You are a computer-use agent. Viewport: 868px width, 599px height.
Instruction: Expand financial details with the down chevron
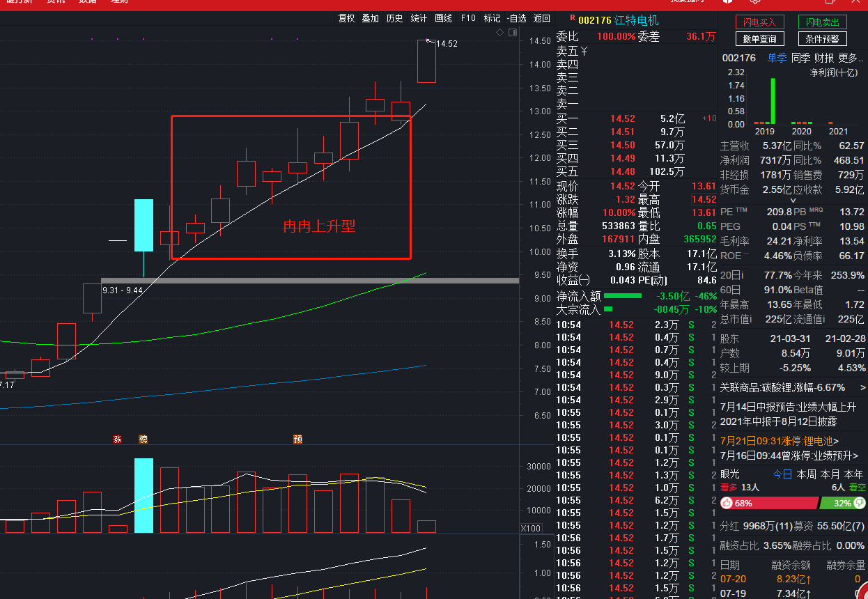pyautogui.click(x=793, y=201)
